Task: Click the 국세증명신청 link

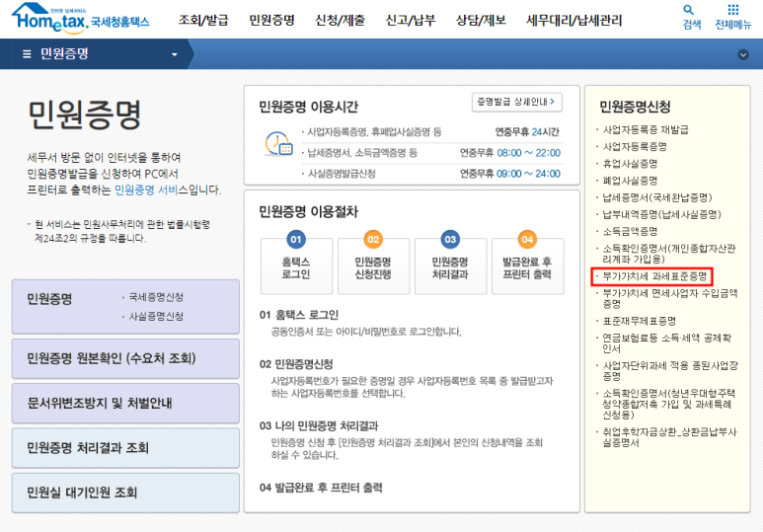Action: [x=156, y=297]
